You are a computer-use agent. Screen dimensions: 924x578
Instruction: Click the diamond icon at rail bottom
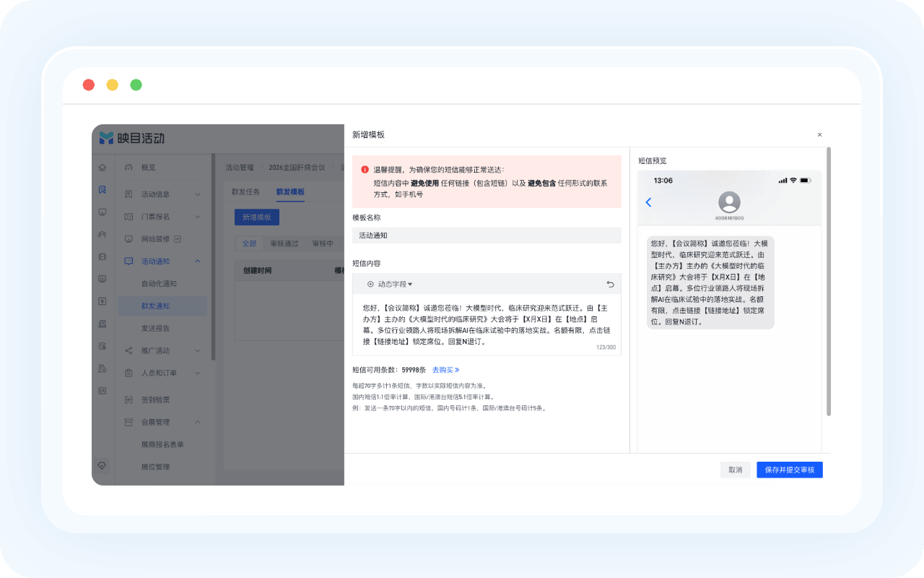click(102, 465)
